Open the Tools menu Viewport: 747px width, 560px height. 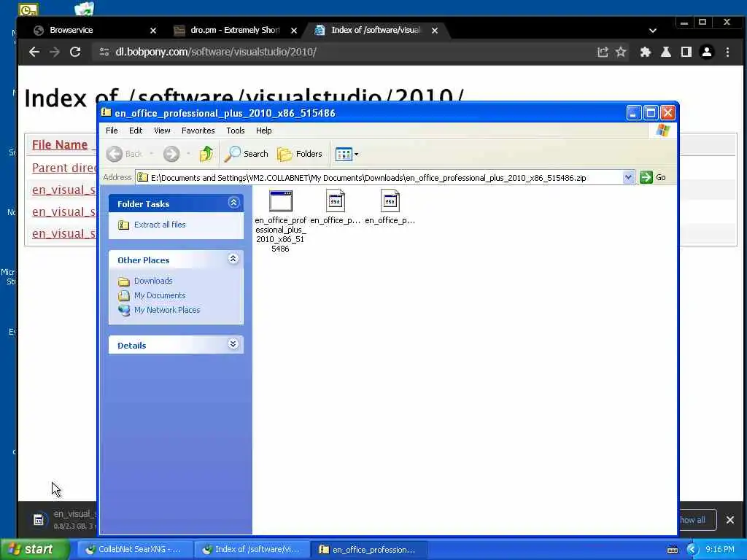tap(236, 131)
